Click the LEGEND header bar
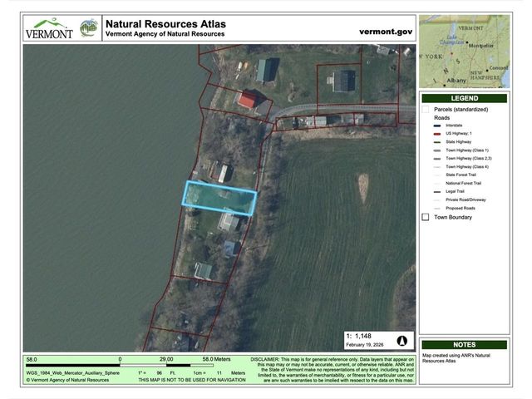 [464, 98]
